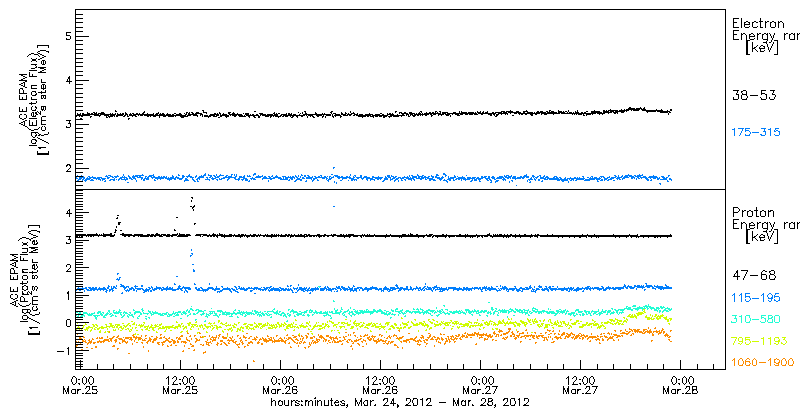Click the proton panel y-axis value 4
800x410 pixels.
click(67, 212)
